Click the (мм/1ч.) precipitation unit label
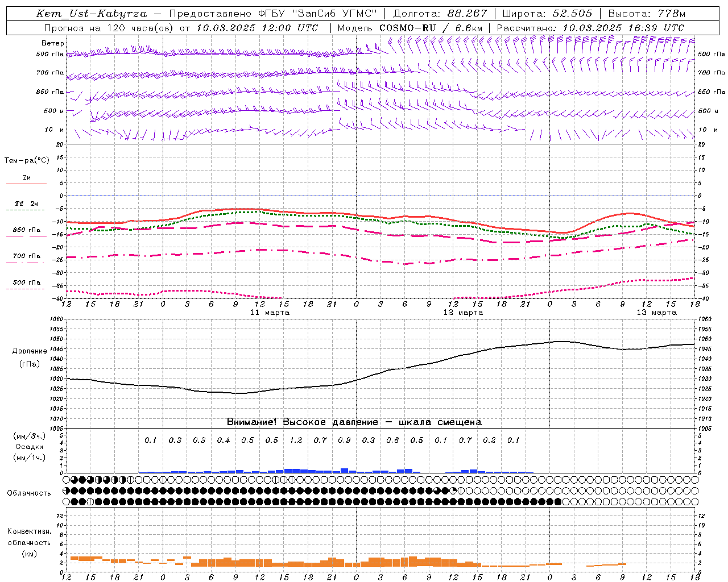 pos(30,458)
